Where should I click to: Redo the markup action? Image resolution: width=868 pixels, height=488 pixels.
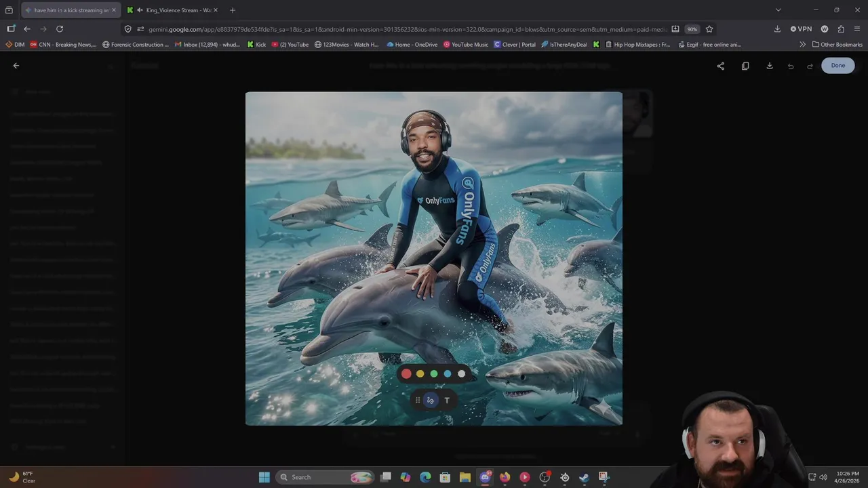click(810, 66)
